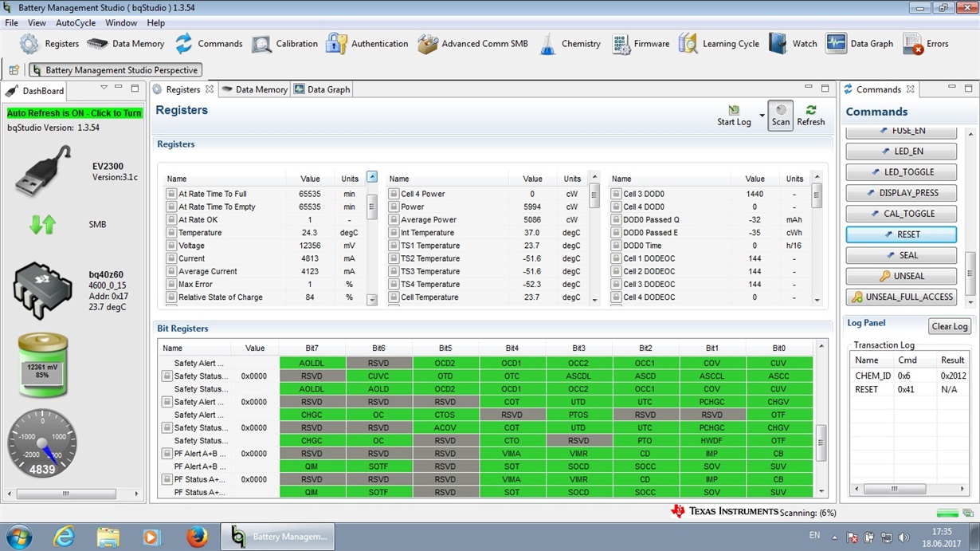Click the EV2300 USB adapter icon

pos(43,171)
